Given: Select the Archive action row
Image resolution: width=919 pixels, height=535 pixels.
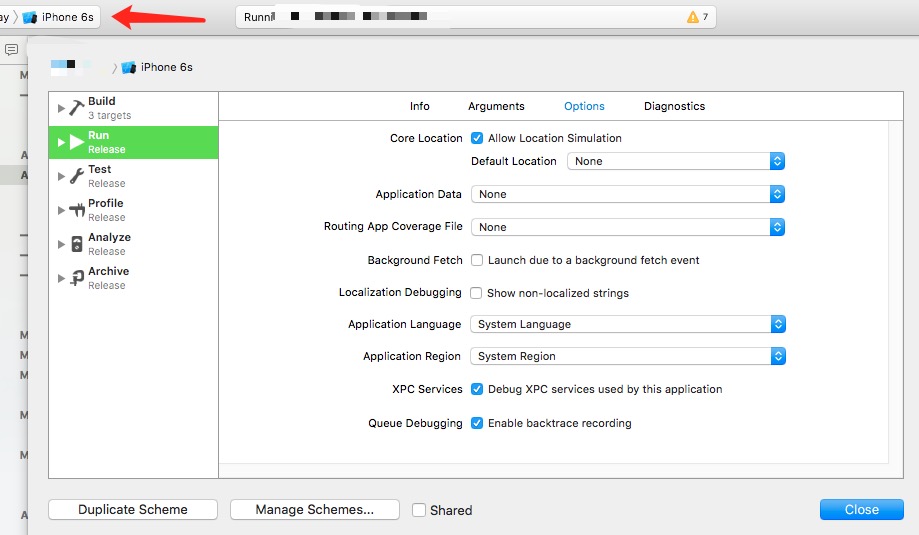Looking at the screenshot, I should point(134,278).
